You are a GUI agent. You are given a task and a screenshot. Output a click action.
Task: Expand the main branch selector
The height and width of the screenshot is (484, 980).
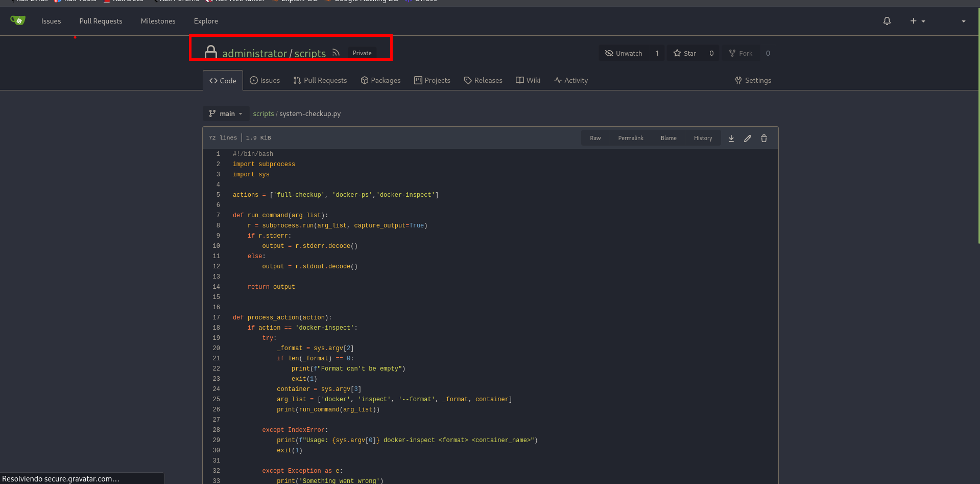(226, 113)
